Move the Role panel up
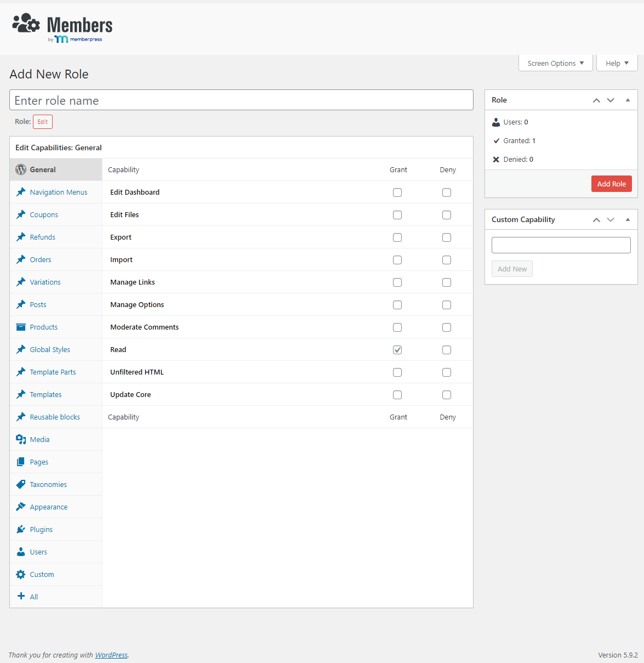 [596, 100]
